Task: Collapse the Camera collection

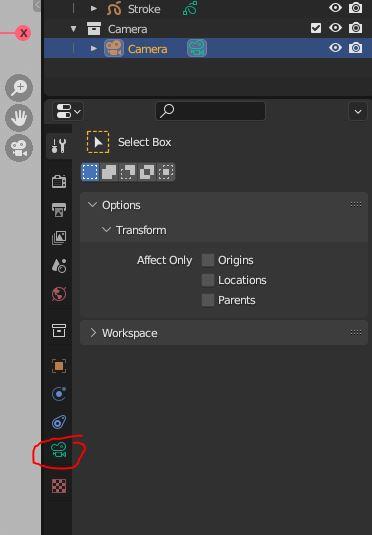Action: coord(73,29)
